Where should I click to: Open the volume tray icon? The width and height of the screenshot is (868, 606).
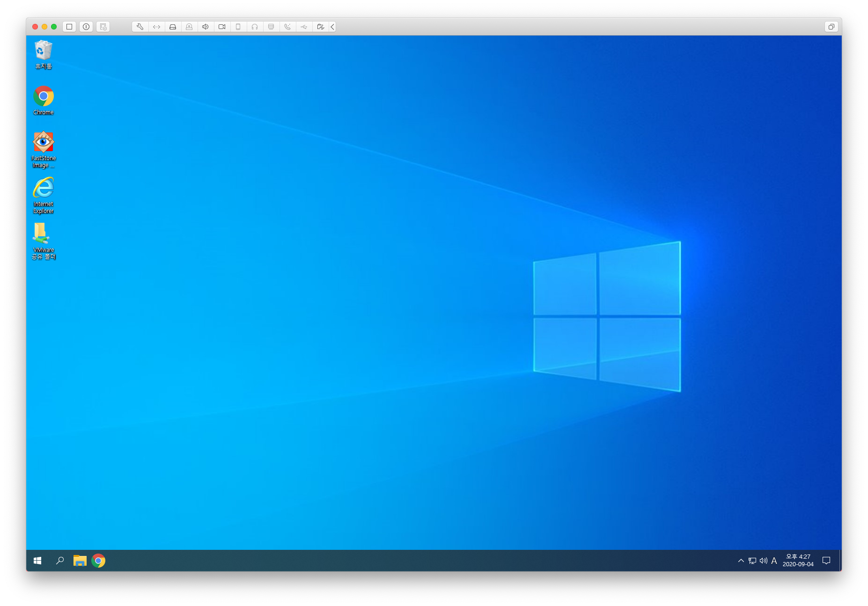click(764, 561)
